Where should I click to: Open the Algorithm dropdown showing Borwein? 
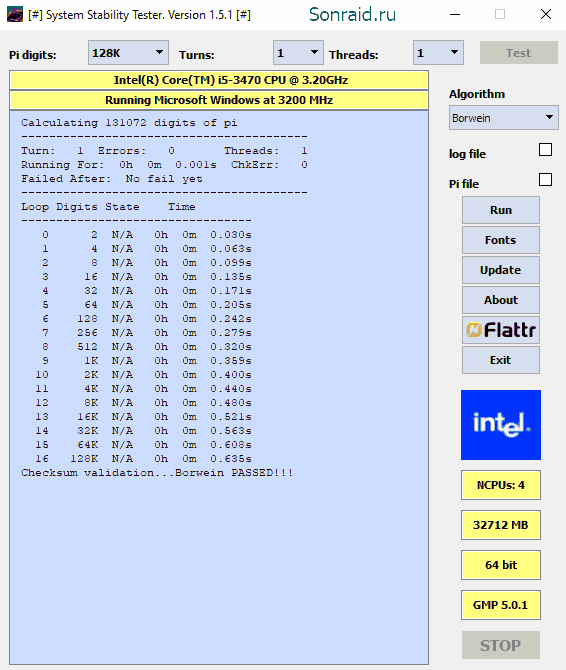pos(503,118)
